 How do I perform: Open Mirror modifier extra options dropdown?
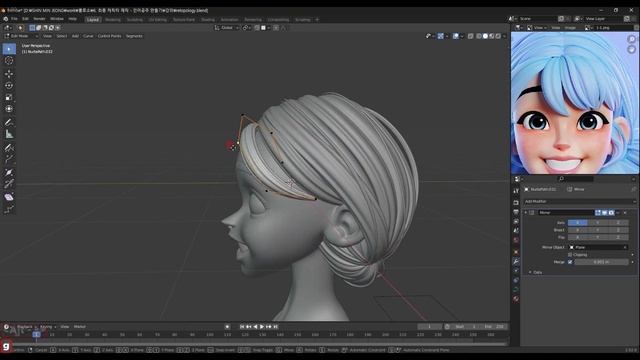click(618, 213)
